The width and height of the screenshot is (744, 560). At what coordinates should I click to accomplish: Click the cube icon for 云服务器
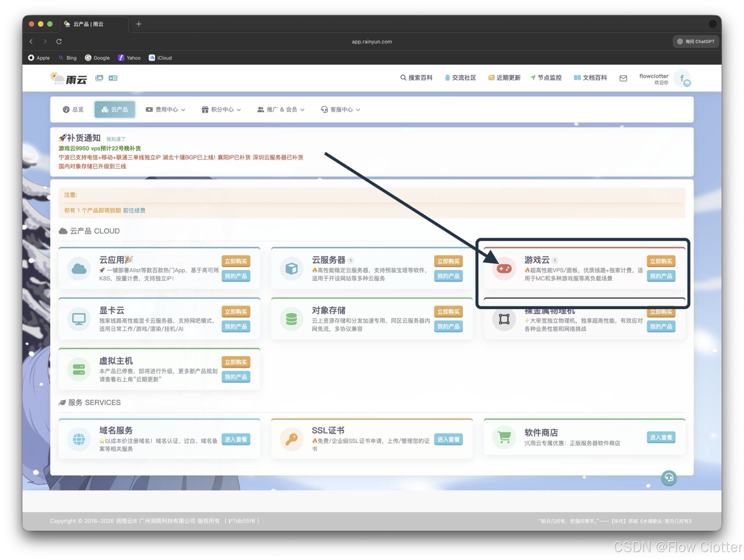(x=291, y=269)
